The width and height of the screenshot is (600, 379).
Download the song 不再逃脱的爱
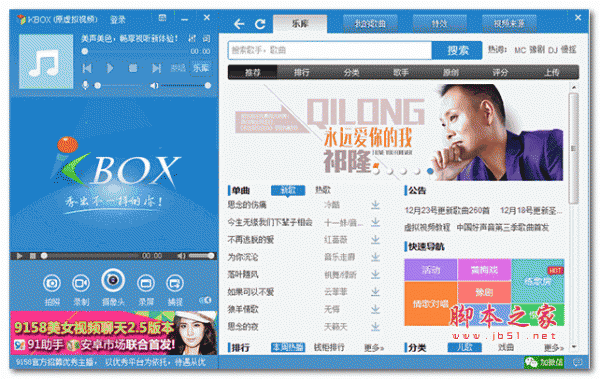click(375, 240)
